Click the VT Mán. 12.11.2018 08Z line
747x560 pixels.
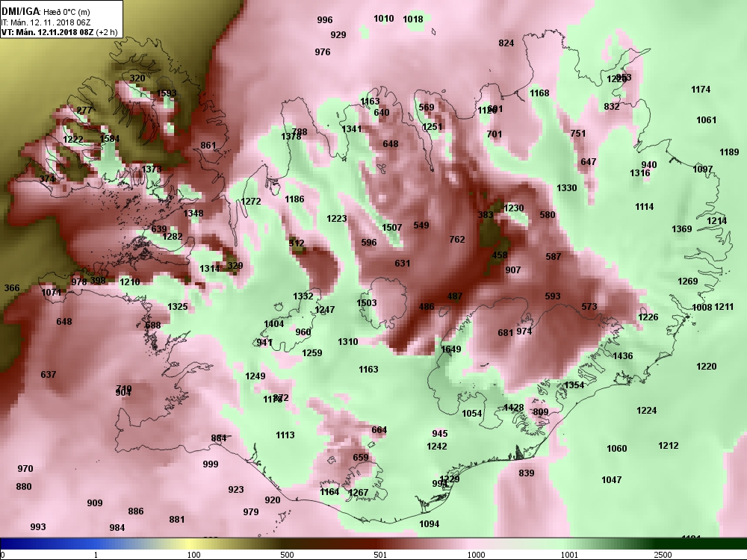pos(60,32)
